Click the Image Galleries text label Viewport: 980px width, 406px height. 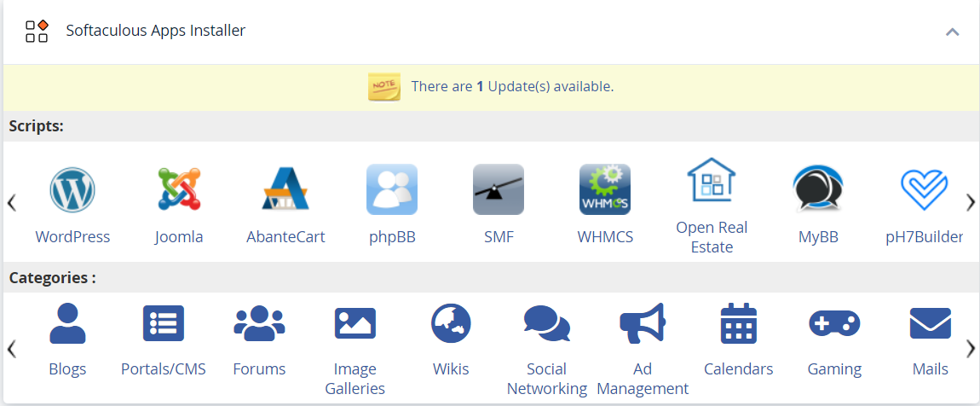[x=355, y=379]
